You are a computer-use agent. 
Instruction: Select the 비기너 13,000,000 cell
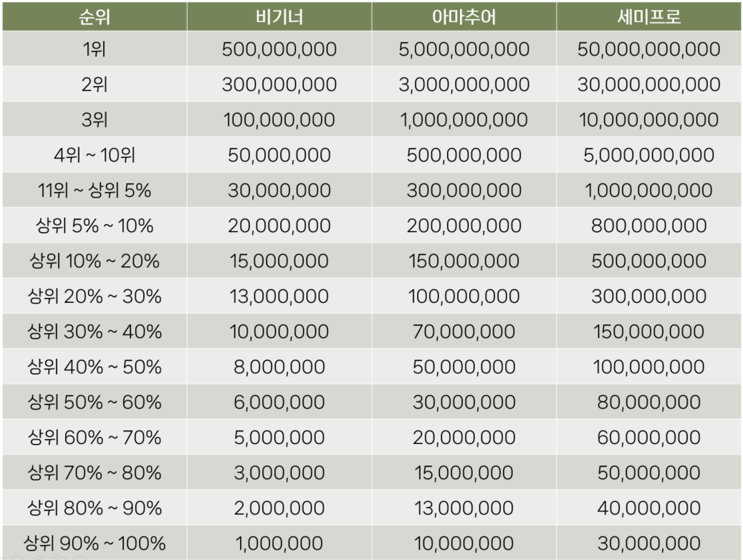279,296
